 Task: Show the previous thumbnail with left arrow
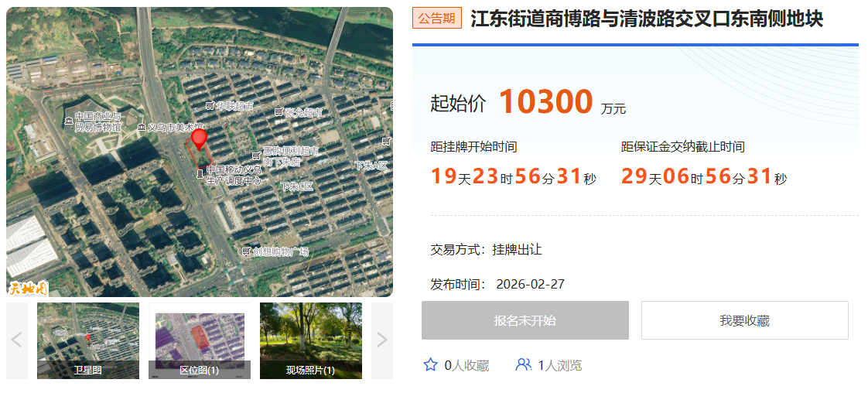(17, 340)
